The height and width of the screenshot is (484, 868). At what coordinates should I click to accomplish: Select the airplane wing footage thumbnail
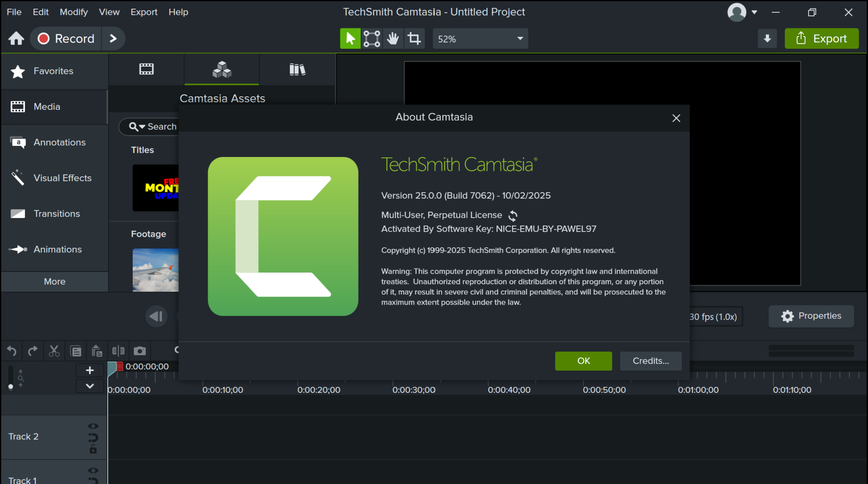(x=156, y=270)
